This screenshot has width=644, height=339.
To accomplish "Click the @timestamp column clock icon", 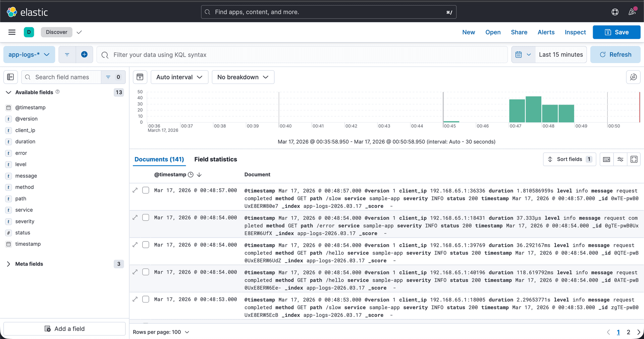I will coord(191,175).
